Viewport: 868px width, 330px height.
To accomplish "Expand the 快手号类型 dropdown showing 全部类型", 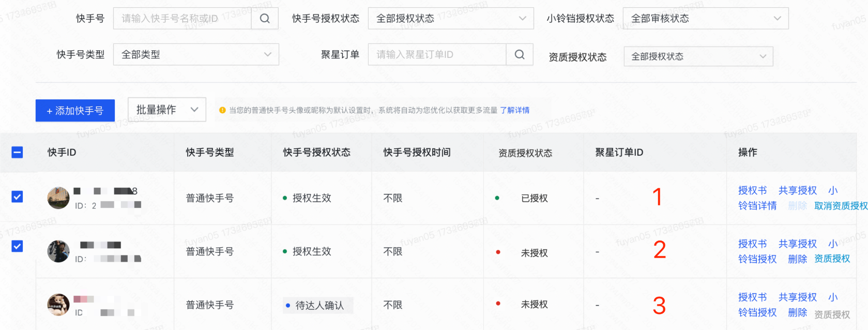I will [x=196, y=54].
